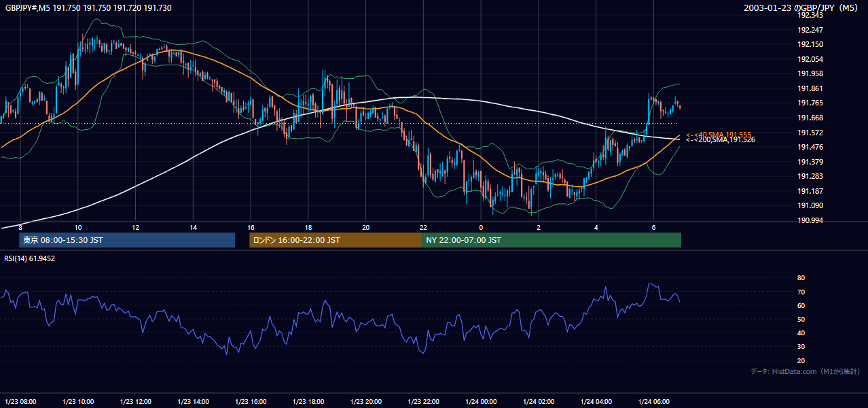Click price axis label 191.765

tap(810, 103)
